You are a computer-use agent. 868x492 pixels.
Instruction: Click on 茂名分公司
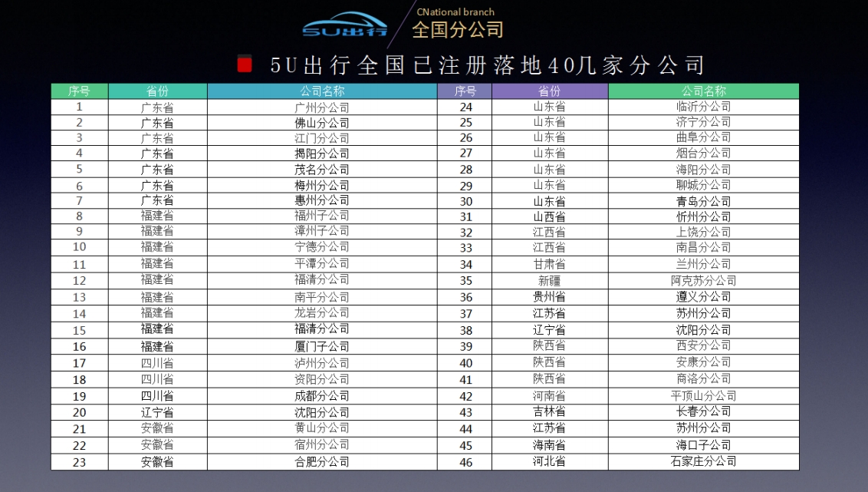tap(322, 169)
